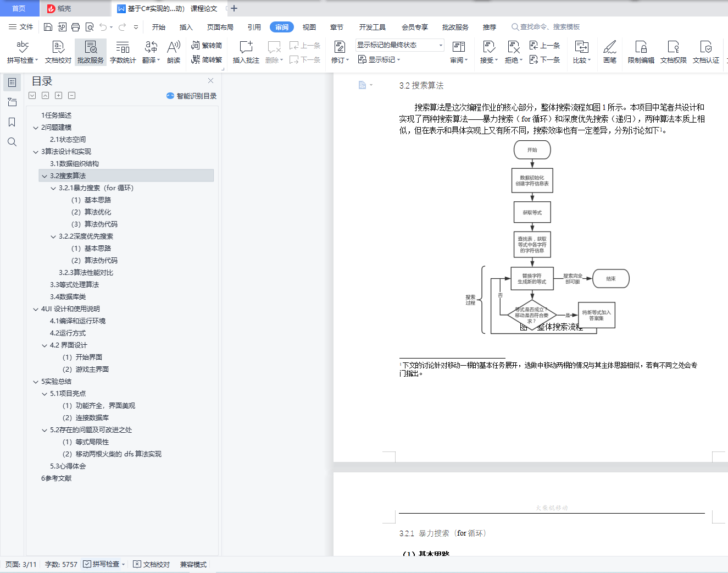
Task: Open 文档权限 document permissions
Action: pyautogui.click(x=674, y=52)
